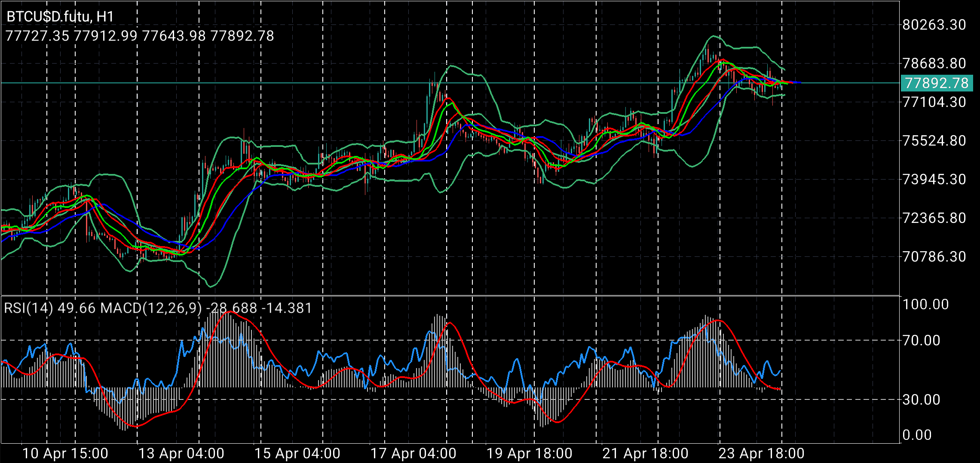Click the MACD(12,26,9) indicator label
Viewport: 980px width, 463px height.
coord(206,308)
